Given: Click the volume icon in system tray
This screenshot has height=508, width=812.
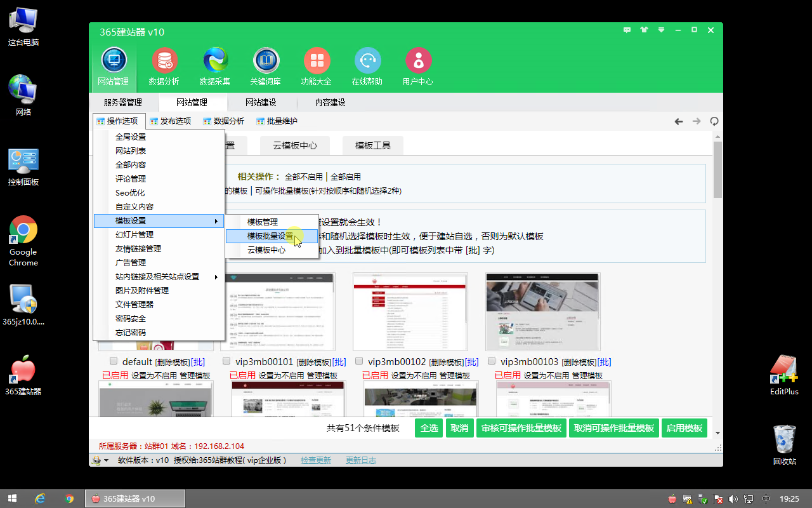Looking at the screenshot, I should pos(733,499).
